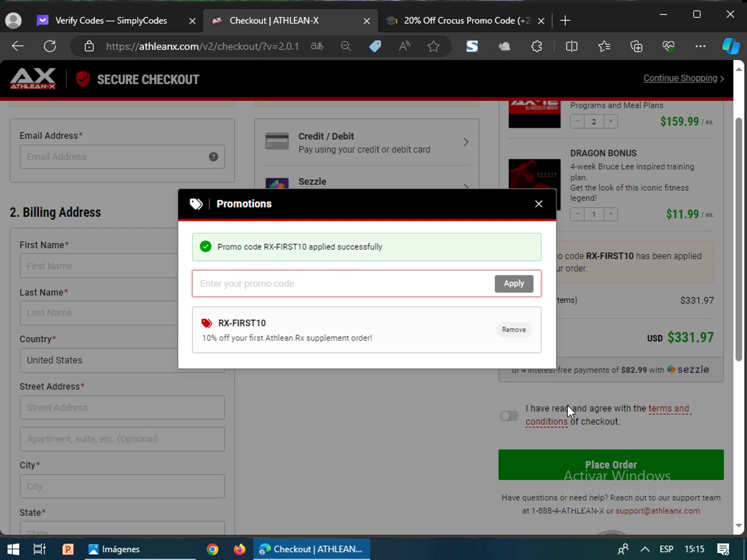The width and height of the screenshot is (747, 560).
Task: Apply the entered promo code
Action: pyautogui.click(x=513, y=284)
